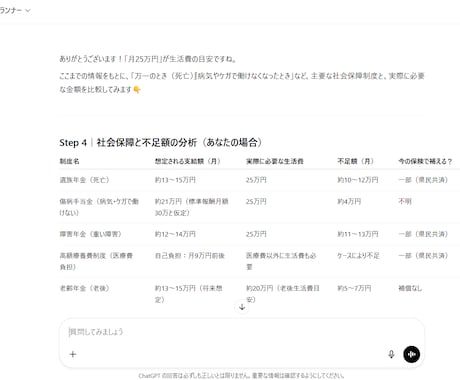Select the 高額療養費制度 row label
This screenshot has width=460, height=380.
96,261
